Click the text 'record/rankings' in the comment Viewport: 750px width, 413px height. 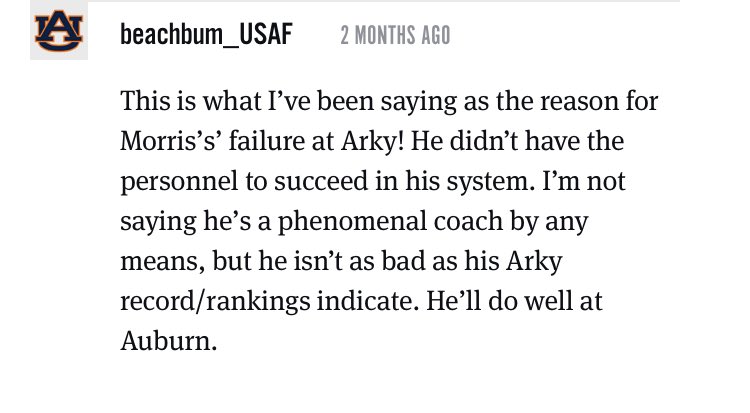(215, 302)
